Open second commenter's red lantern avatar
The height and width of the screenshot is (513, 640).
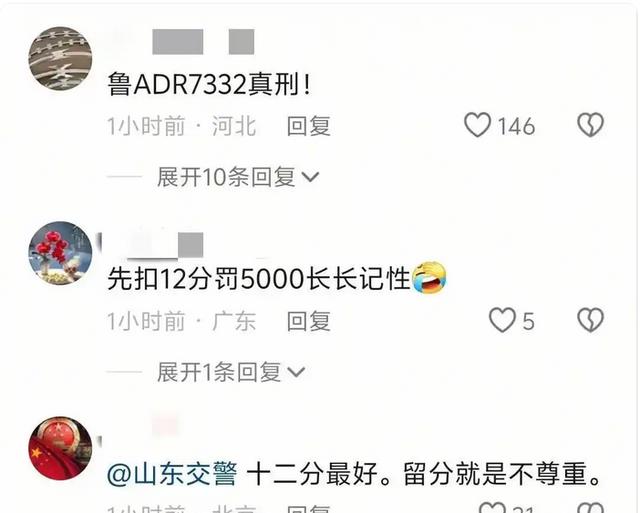coord(60,253)
